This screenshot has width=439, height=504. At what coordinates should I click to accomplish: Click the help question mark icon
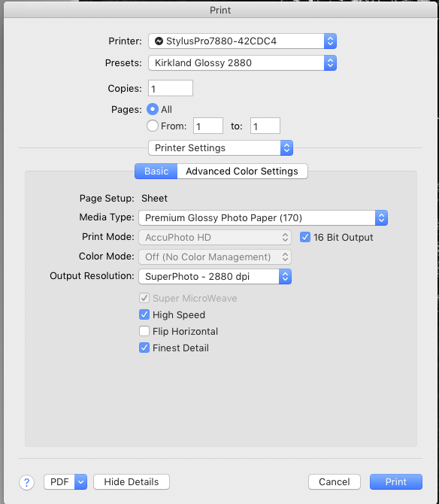26,482
